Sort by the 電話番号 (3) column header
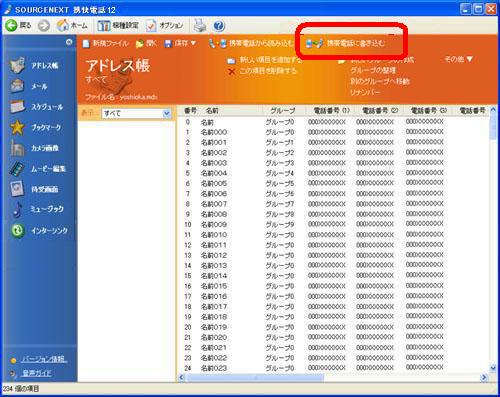 pyautogui.click(x=429, y=111)
